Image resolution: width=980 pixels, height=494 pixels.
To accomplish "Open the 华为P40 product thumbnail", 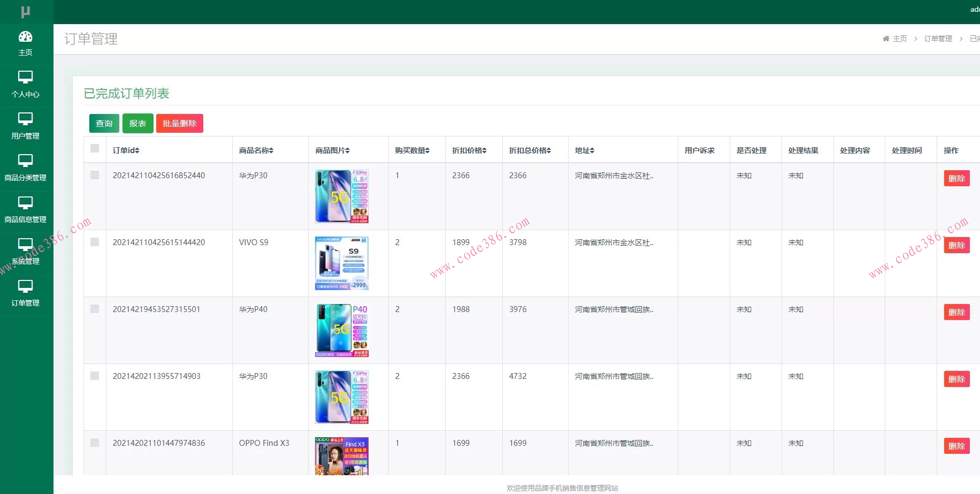I will (342, 330).
